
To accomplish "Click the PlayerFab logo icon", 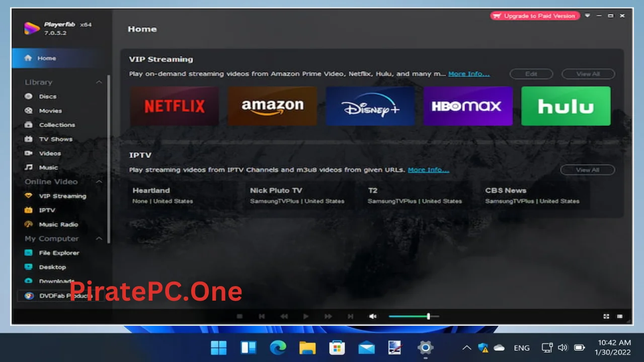I will pos(32,28).
